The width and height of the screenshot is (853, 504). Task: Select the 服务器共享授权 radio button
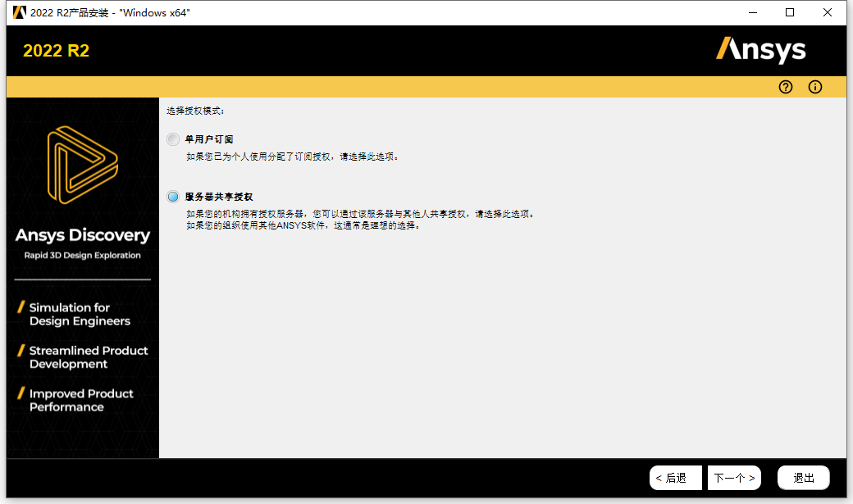173,197
